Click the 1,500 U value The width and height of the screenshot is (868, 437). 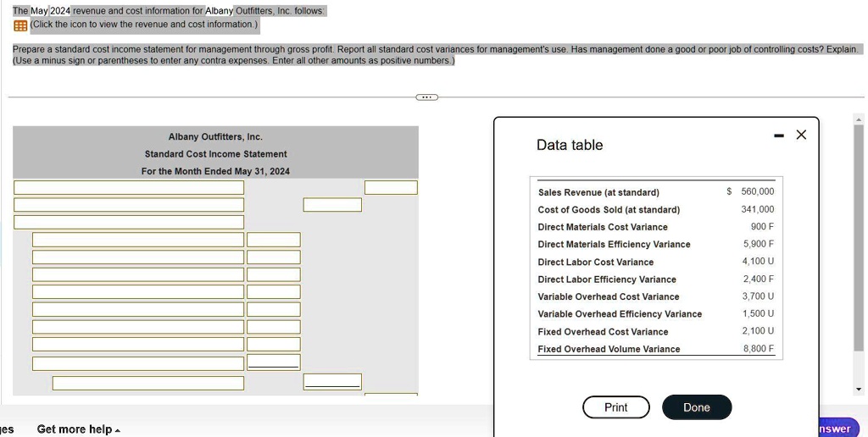[x=759, y=313]
